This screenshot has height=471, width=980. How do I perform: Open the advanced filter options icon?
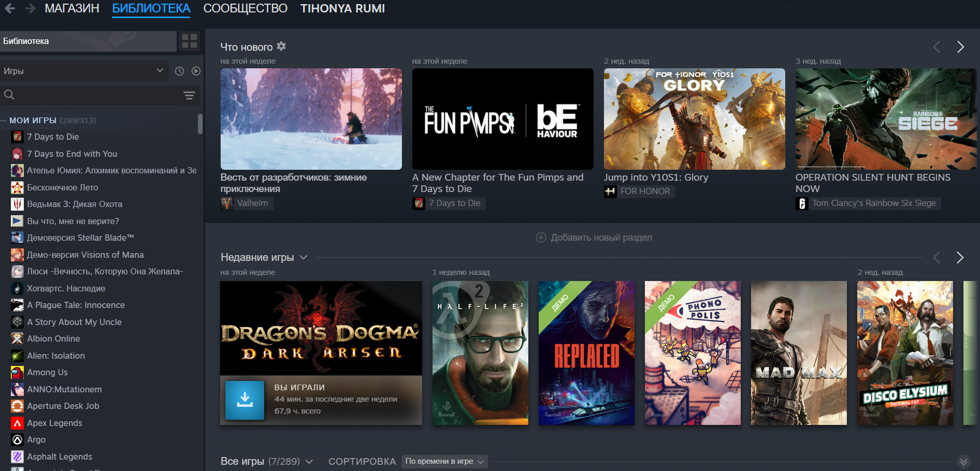[189, 95]
